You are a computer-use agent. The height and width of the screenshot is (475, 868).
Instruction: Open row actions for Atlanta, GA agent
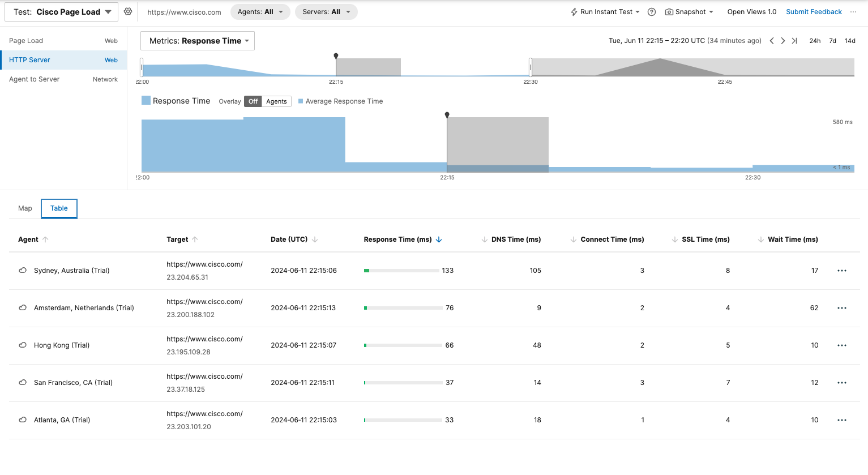point(842,420)
